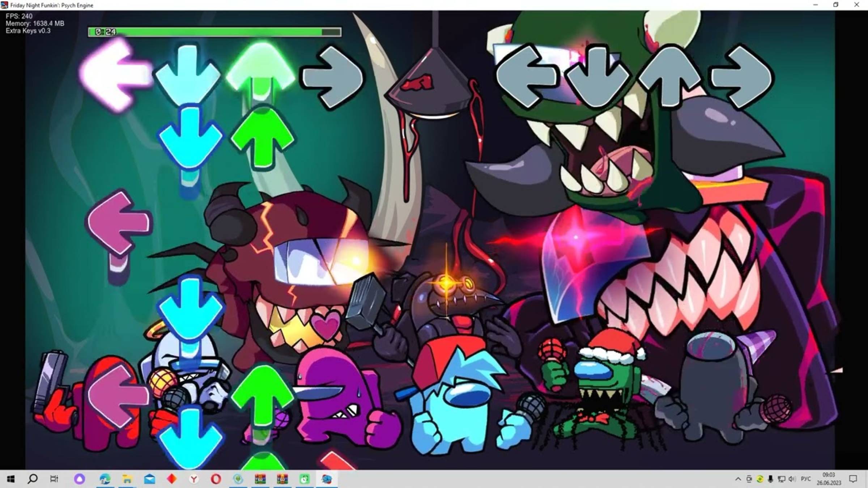868x488 pixels.
Task: Click the glowing pink left arrow receptor
Action: tap(116, 74)
